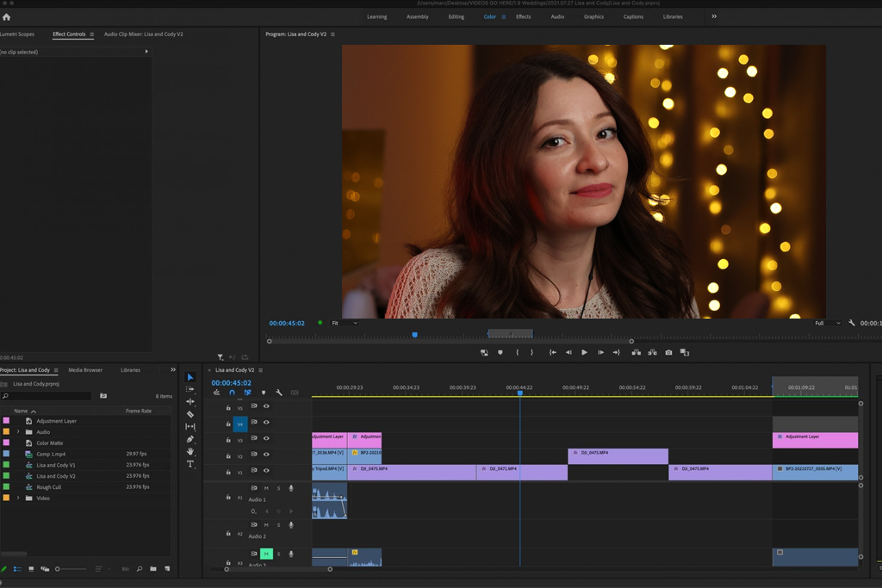Image resolution: width=882 pixels, height=588 pixels.
Task: Expand the Audio bin
Action: (x=18, y=431)
